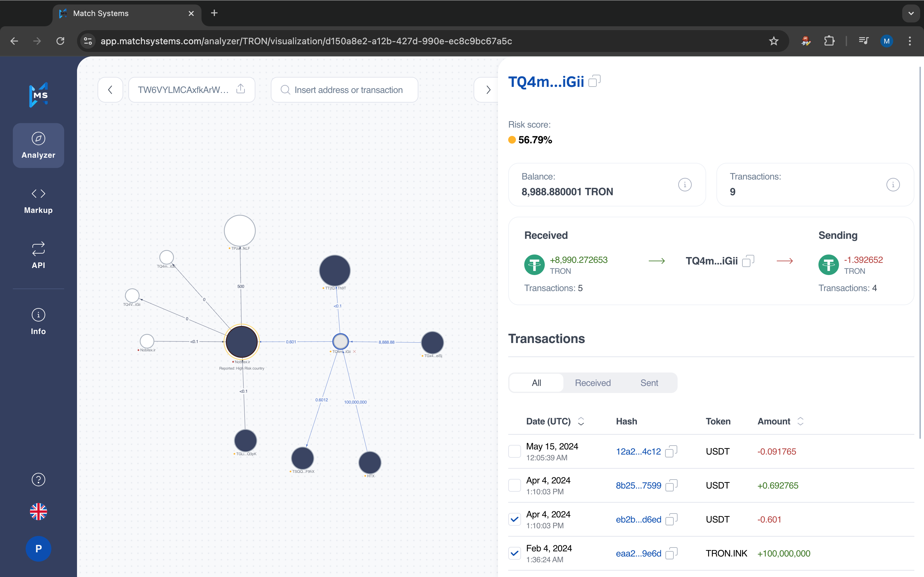The height and width of the screenshot is (577, 924).
Task: Open the API sidebar section
Action: 38,255
